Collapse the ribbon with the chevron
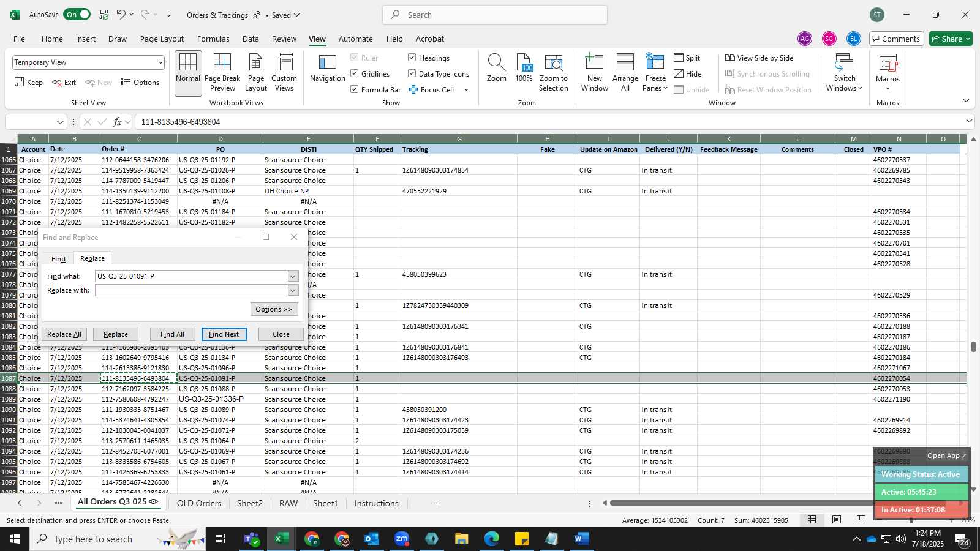 pyautogui.click(x=966, y=100)
